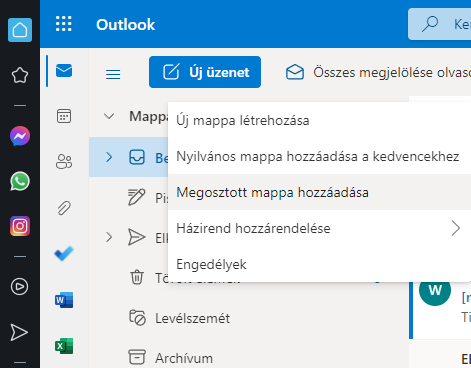The height and width of the screenshot is (368, 471).
Task: Open the Házirend hozzárendelése submenu arrow
Action: click(456, 228)
